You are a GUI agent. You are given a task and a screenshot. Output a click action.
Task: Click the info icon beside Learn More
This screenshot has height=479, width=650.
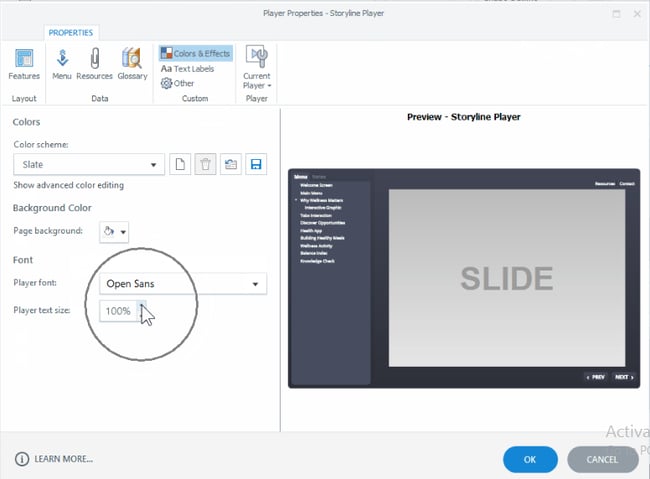[x=22, y=459]
